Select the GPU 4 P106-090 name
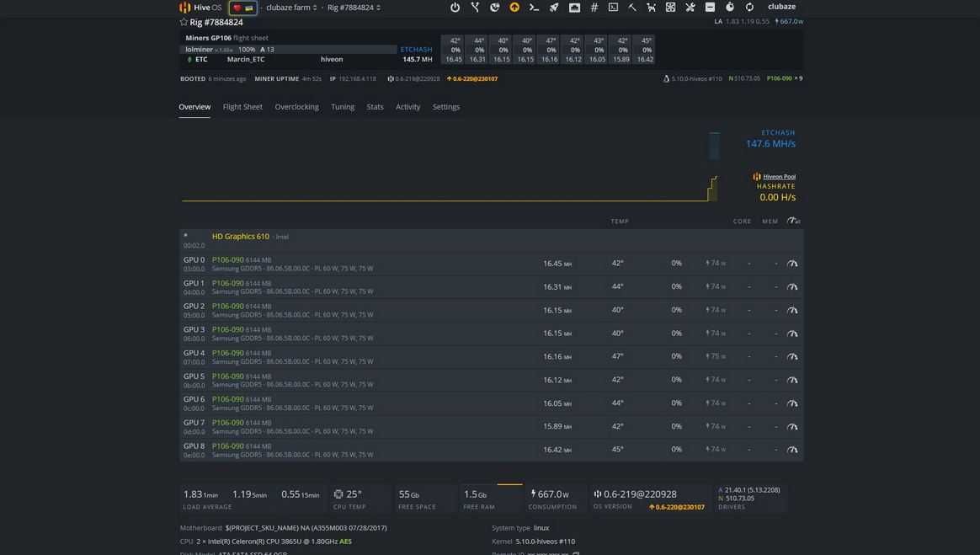 (x=227, y=353)
